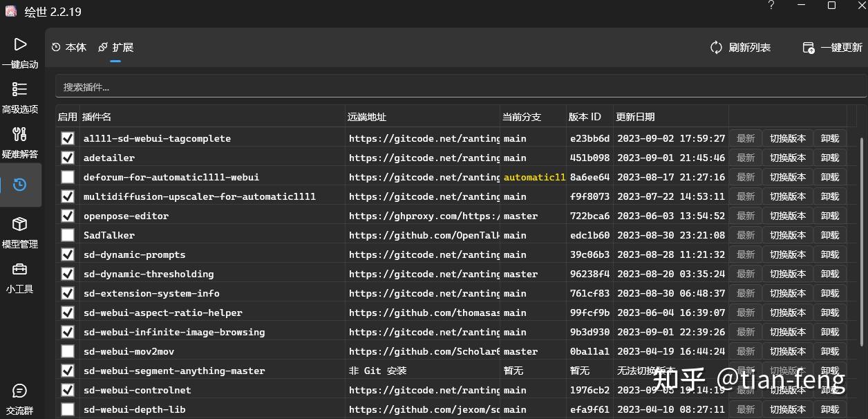Open 模型管理 cube icon
This screenshot has height=419, width=868.
point(20,224)
